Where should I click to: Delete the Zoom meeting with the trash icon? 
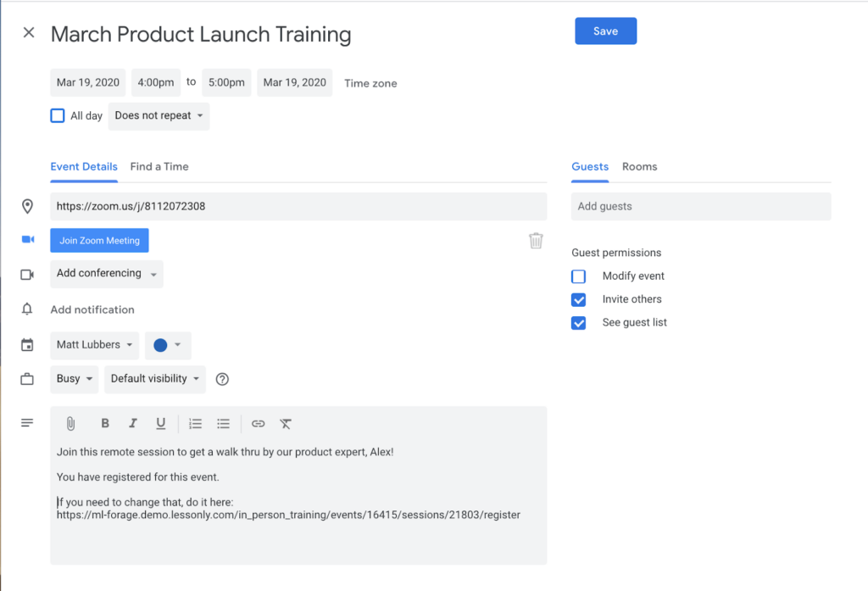tap(536, 241)
